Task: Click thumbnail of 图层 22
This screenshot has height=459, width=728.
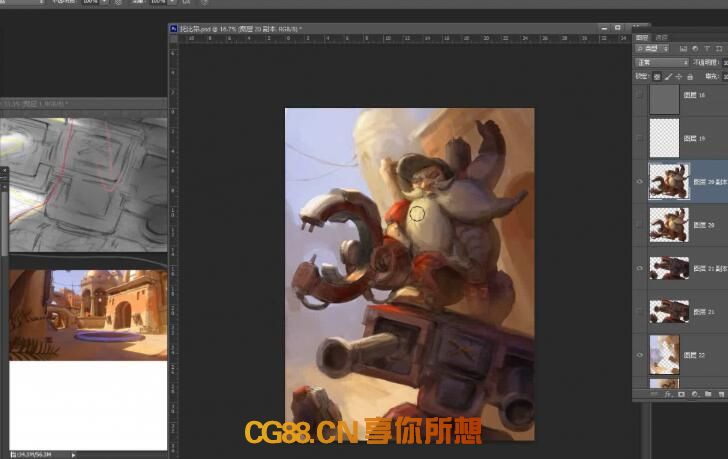Action: point(664,355)
